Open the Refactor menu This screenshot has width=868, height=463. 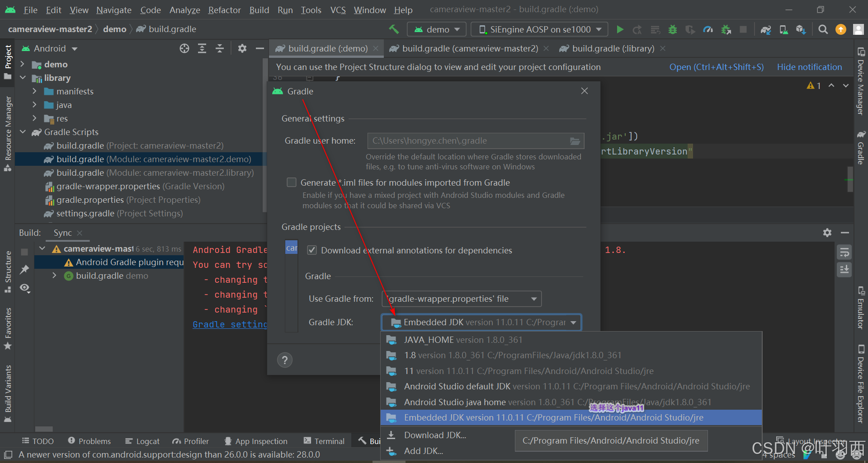[x=224, y=10]
